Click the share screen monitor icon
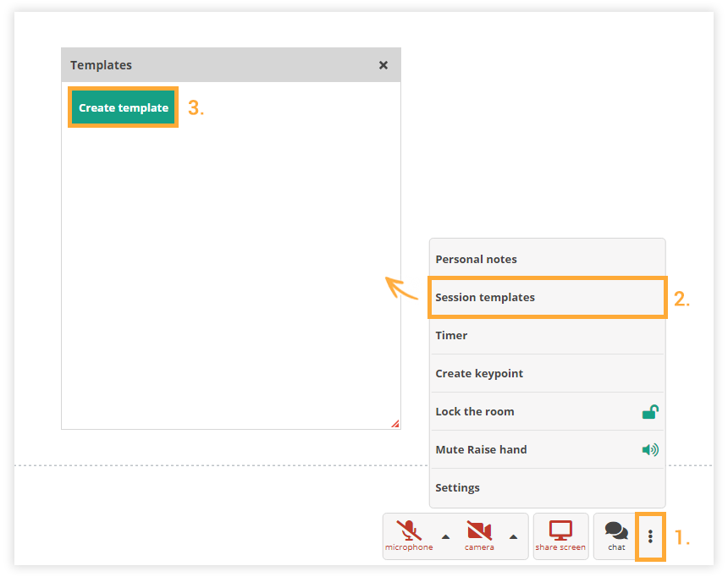The width and height of the screenshot is (728, 577). pos(560,530)
